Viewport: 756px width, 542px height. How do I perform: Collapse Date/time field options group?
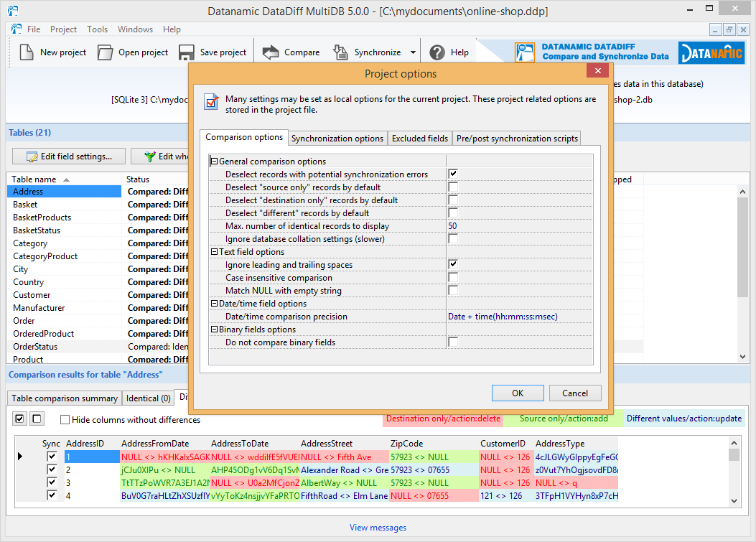coord(215,304)
